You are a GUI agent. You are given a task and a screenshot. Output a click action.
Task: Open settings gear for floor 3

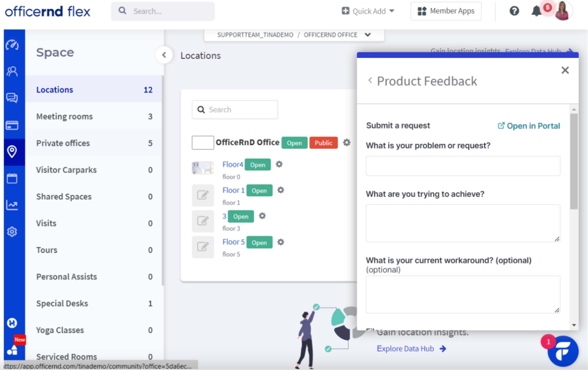[x=262, y=216]
